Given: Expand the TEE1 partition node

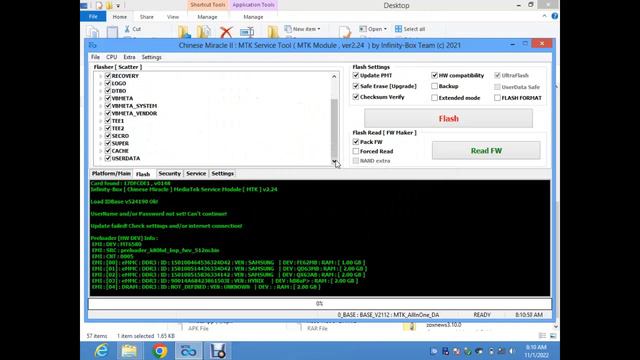Looking at the screenshot, I should pyautogui.click(x=100, y=121).
